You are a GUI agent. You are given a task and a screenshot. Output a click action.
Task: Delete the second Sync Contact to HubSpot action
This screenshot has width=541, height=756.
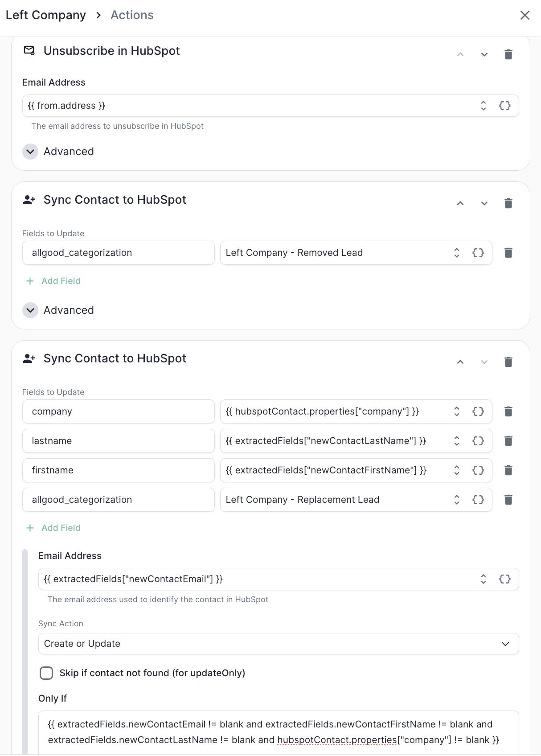click(508, 362)
